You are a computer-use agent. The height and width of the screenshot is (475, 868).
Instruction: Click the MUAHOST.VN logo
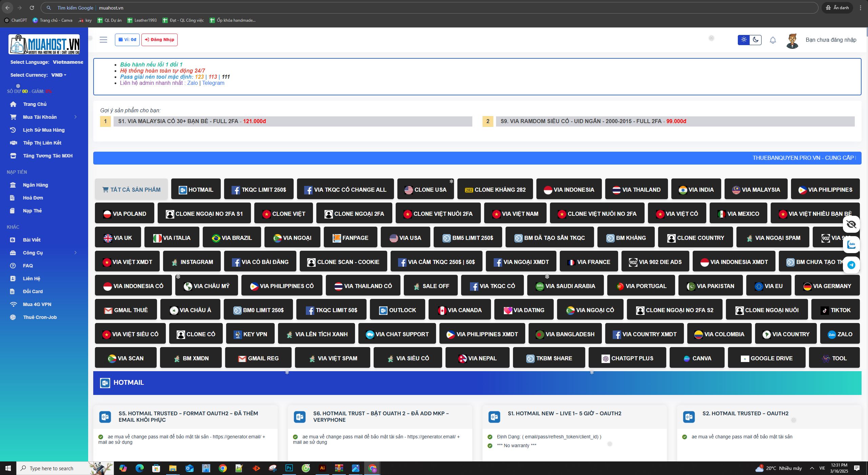pyautogui.click(x=43, y=43)
